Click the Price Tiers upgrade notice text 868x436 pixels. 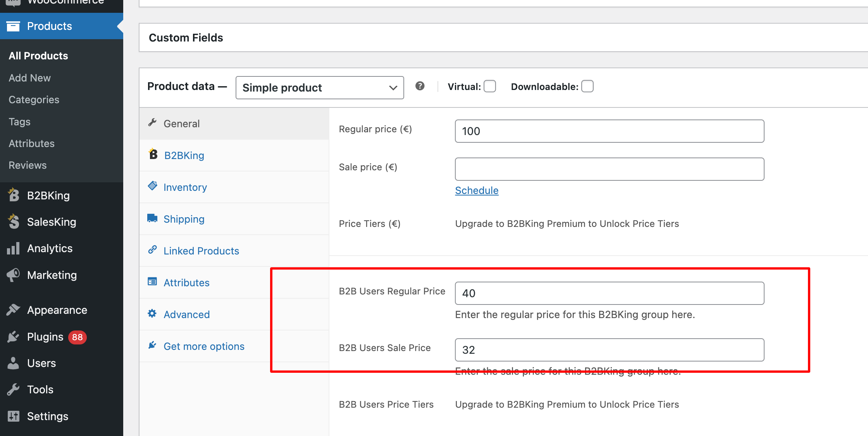click(x=567, y=224)
